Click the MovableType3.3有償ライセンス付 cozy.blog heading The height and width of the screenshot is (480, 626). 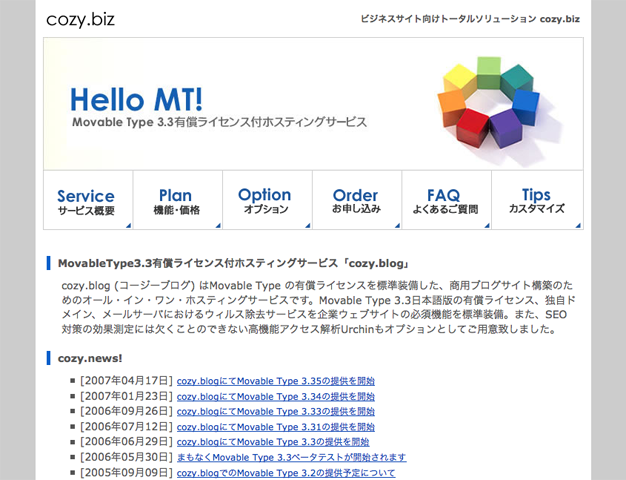coord(234,263)
